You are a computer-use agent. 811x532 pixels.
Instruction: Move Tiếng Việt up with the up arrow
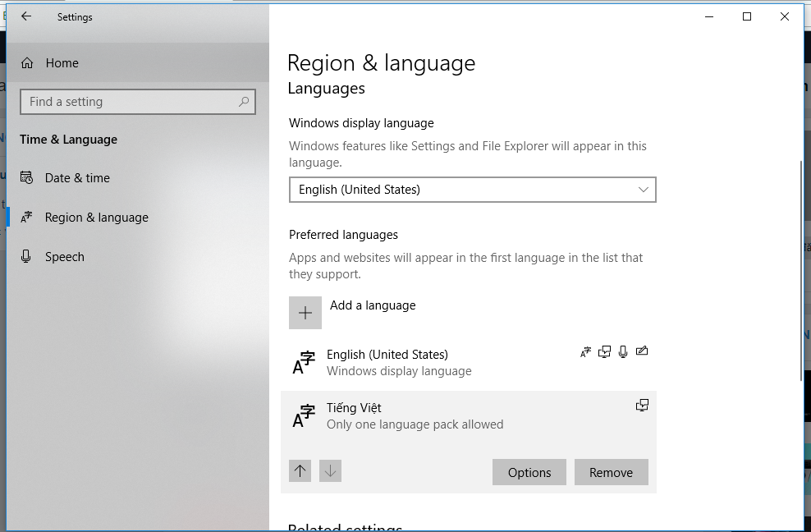[x=300, y=471]
